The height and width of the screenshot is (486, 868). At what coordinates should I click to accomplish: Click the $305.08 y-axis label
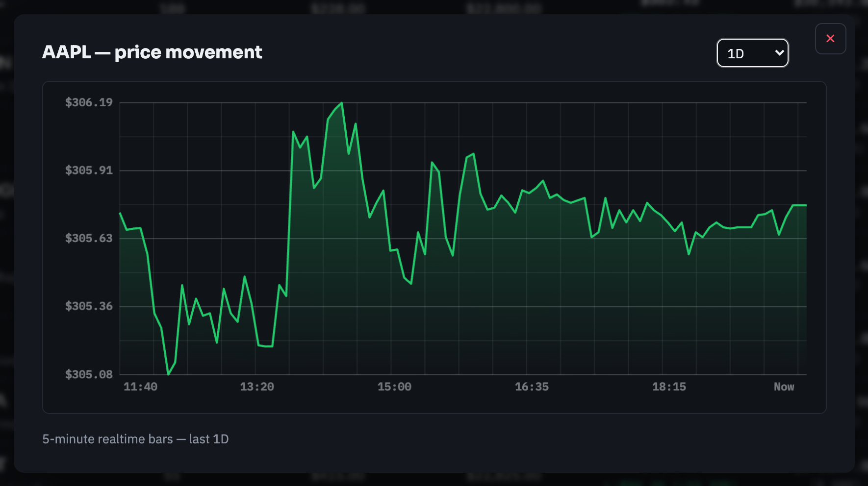pos(89,374)
